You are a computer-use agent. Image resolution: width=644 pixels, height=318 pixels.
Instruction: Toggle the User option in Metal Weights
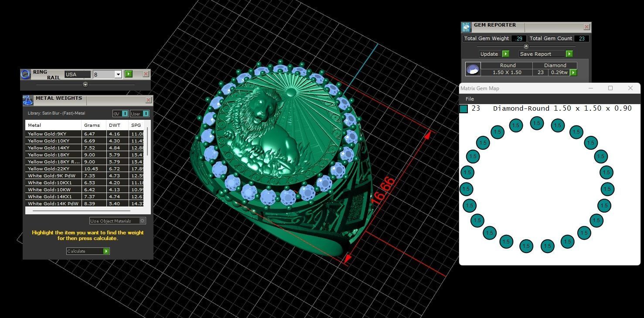[140, 114]
